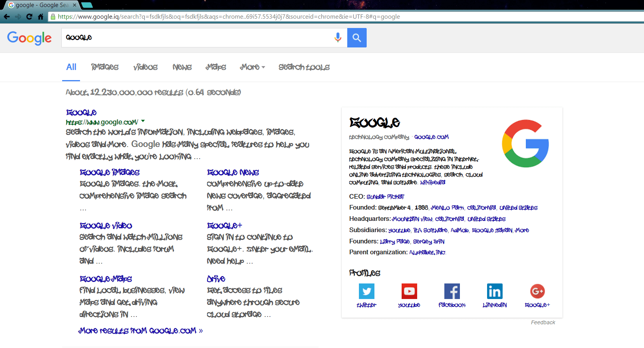The width and height of the screenshot is (644, 348).
Task: Switch to the Videos tab
Action: (x=146, y=67)
